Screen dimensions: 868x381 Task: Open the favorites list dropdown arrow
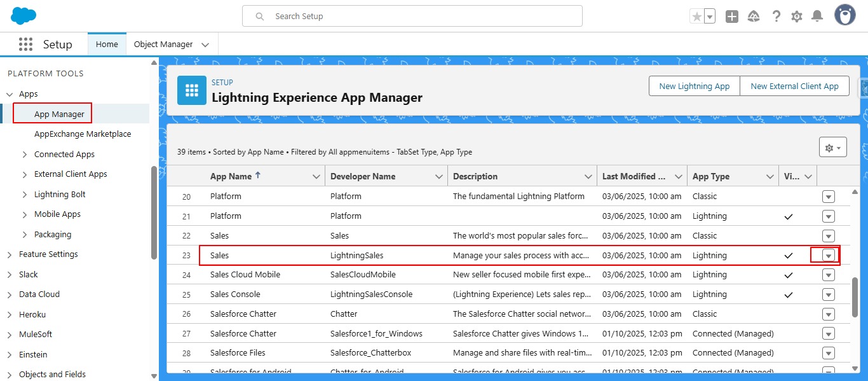pos(710,17)
